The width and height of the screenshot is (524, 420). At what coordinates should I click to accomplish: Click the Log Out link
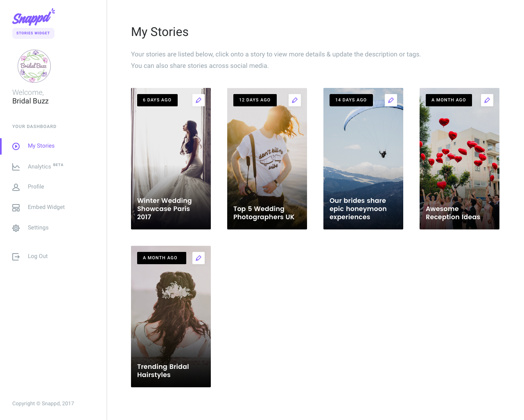38,256
